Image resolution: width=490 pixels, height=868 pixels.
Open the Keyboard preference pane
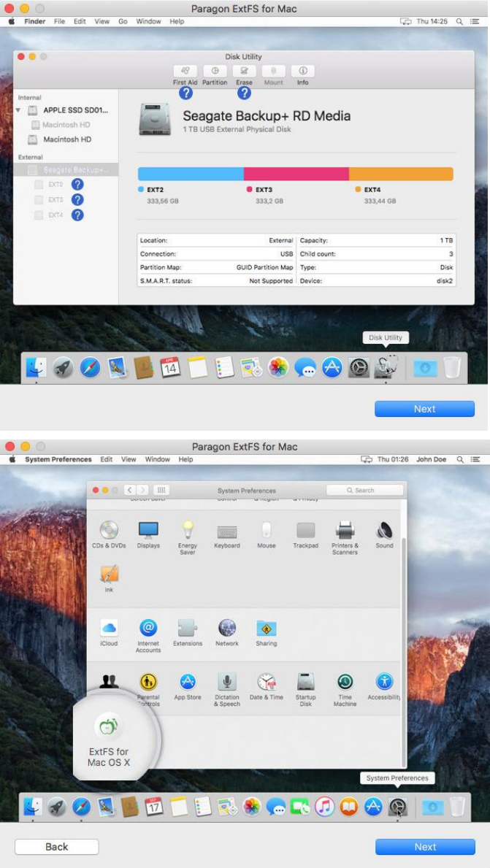pos(227,531)
